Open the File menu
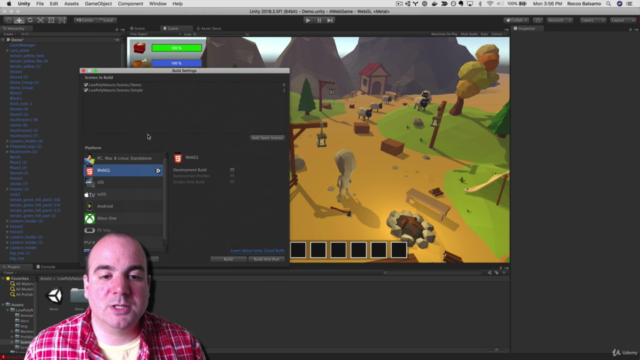The image size is (640, 360). (x=40, y=4)
